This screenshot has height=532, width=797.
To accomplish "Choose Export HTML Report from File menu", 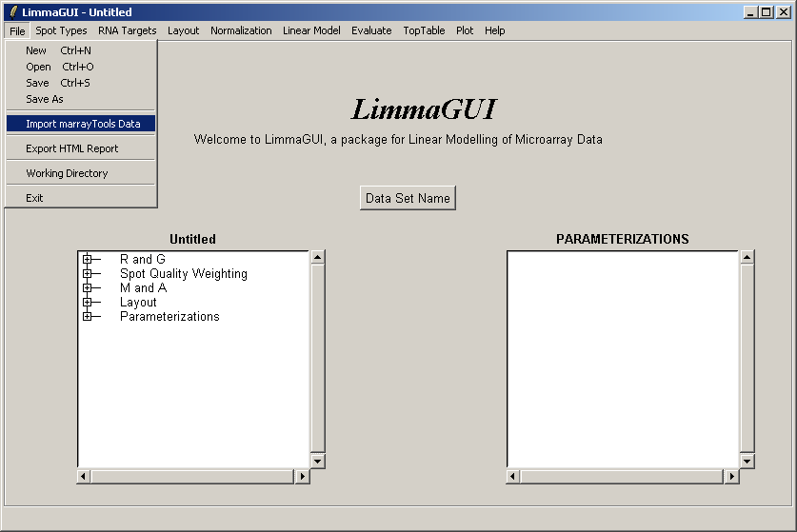I will coord(71,148).
